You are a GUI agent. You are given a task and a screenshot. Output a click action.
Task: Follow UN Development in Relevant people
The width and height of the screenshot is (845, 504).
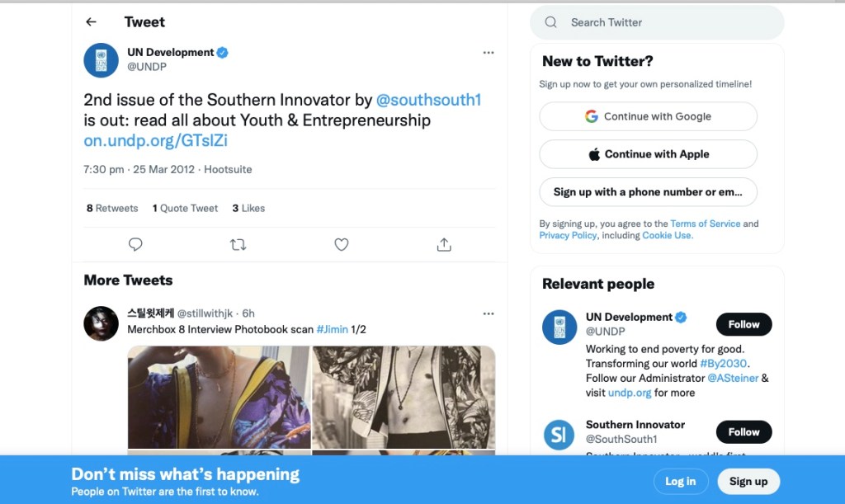(744, 324)
